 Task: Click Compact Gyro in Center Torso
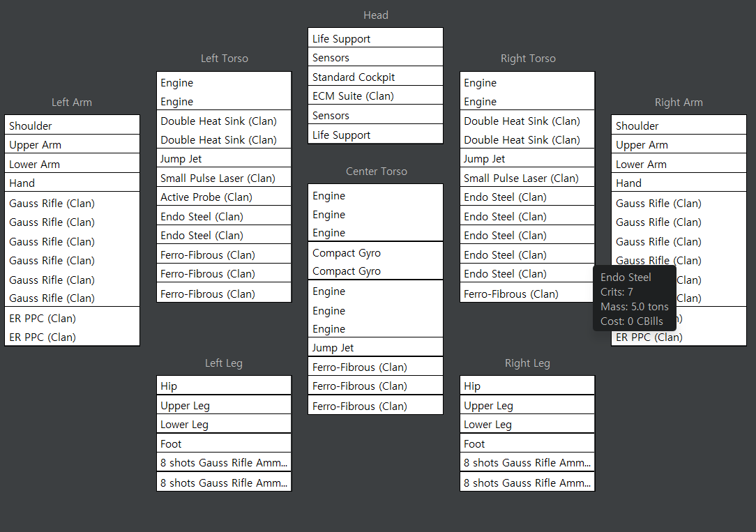pyautogui.click(x=375, y=261)
